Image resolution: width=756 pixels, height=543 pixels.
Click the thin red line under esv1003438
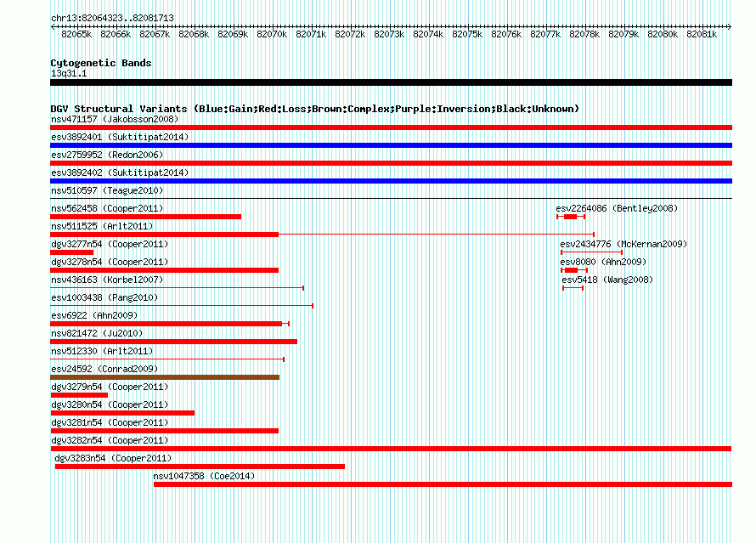[182, 306]
